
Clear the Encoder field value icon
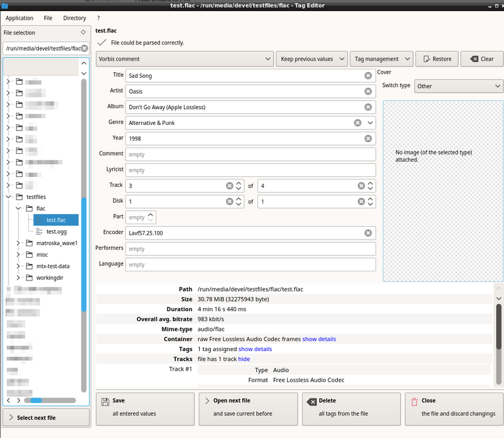[368, 233]
